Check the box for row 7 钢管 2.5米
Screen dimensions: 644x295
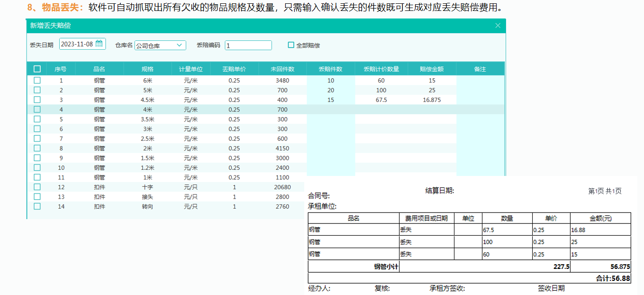(x=37, y=138)
